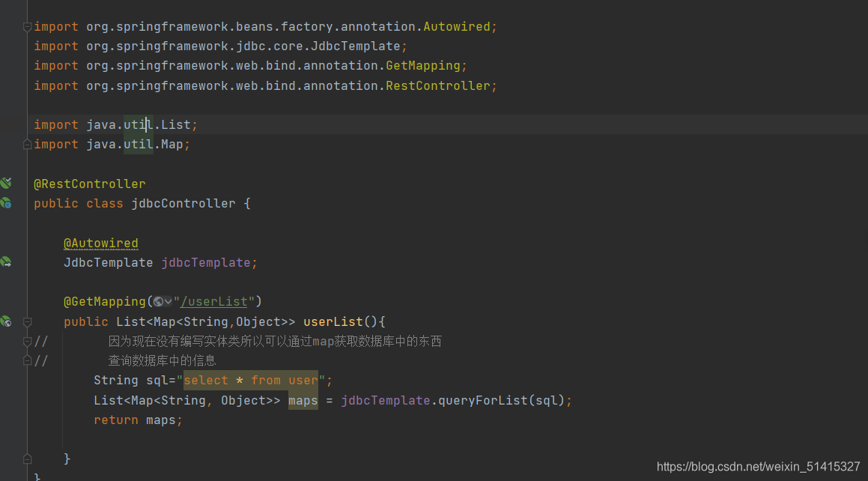Click the Autowired class name in the first import
This screenshot has height=481, width=868.
click(x=457, y=26)
